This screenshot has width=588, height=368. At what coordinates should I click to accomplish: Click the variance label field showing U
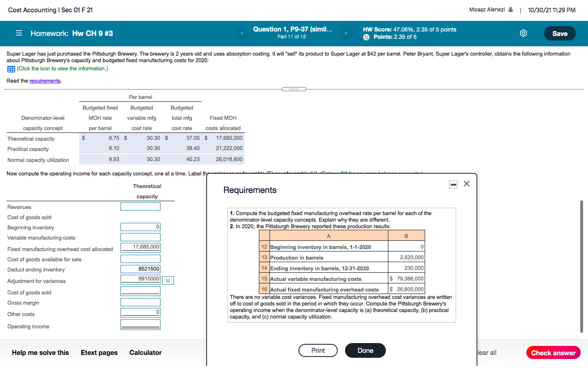point(168,280)
